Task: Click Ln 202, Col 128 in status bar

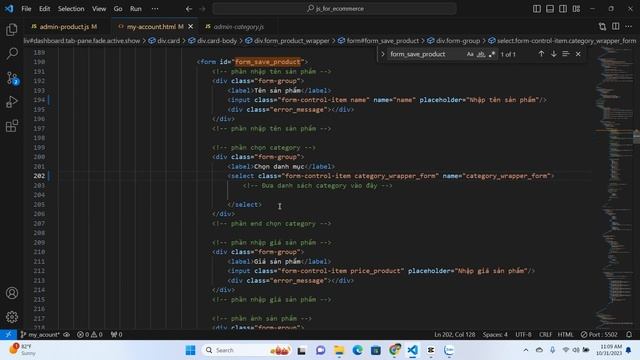Action: tap(454, 335)
